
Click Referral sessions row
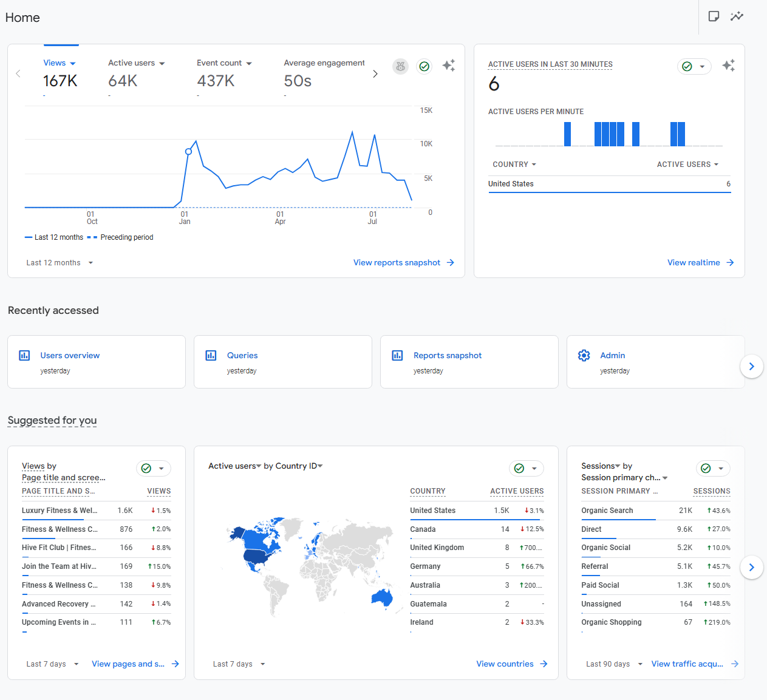click(656, 566)
